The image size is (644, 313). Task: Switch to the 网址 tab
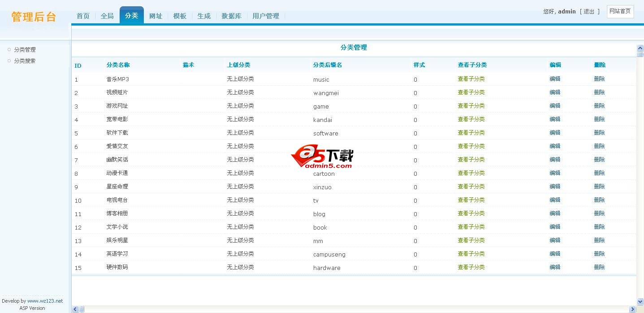[156, 16]
